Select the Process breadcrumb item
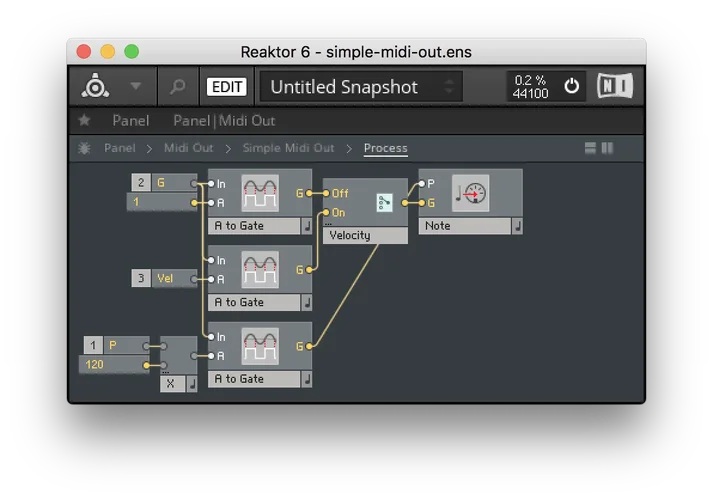Screen dimensions: 713x500 click(386, 148)
